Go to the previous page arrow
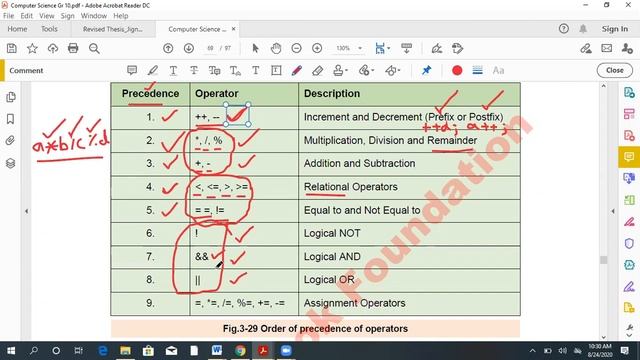Image resolution: width=640 pixels, height=360 pixels. coord(168,48)
